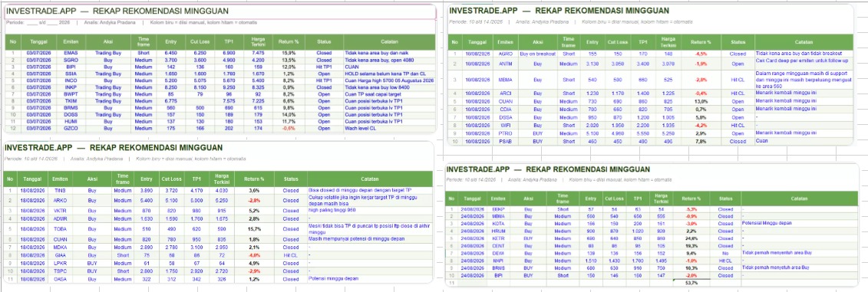Select the 'Emiten' header of the 03/07/2026 table
This screenshot has height=292, width=868.
[x=71, y=41]
